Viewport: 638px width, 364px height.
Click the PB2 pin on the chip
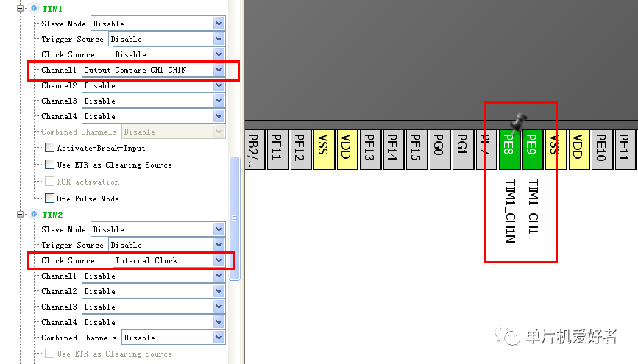pyautogui.click(x=255, y=149)
